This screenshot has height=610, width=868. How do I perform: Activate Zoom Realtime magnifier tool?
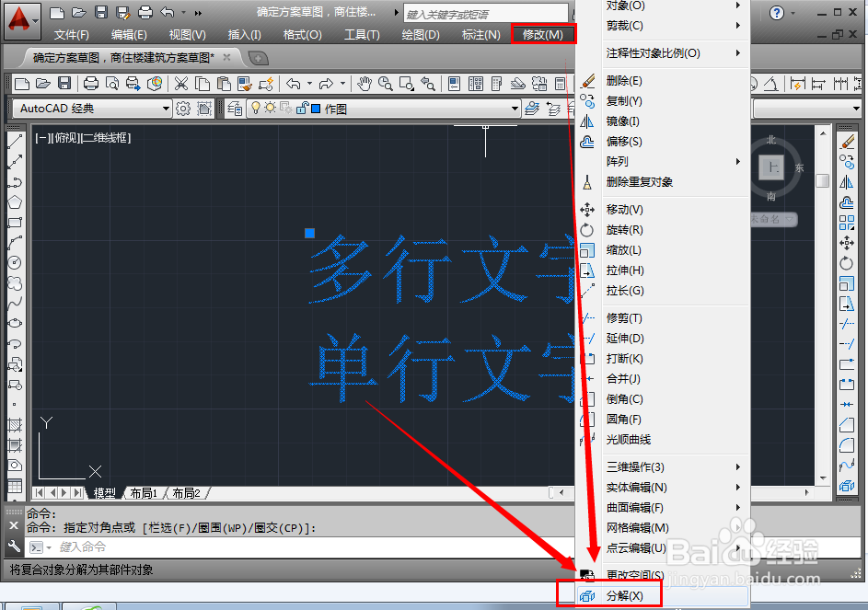384,85
